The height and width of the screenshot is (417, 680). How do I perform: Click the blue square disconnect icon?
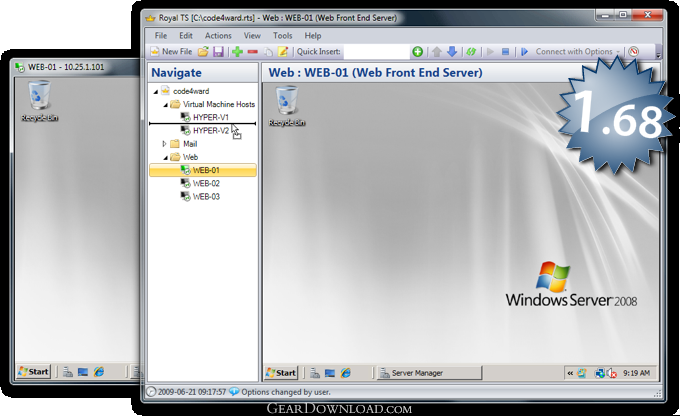505,52
